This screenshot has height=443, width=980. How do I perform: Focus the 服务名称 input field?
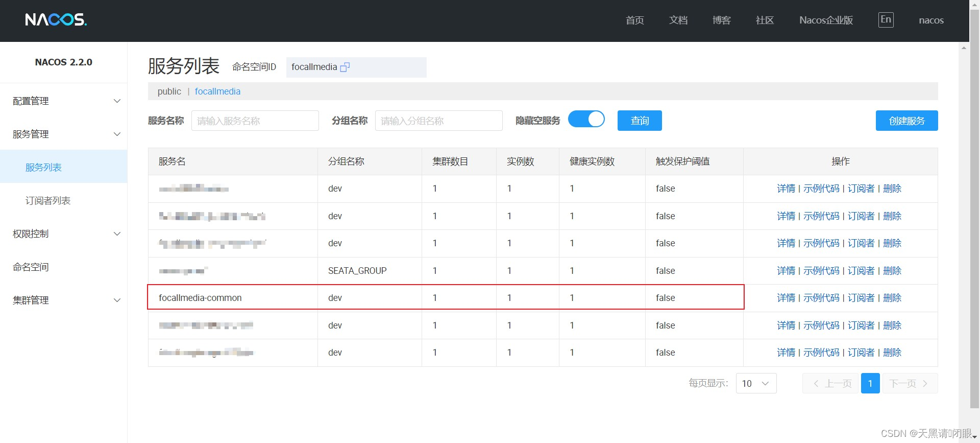[x=255, y=121]
